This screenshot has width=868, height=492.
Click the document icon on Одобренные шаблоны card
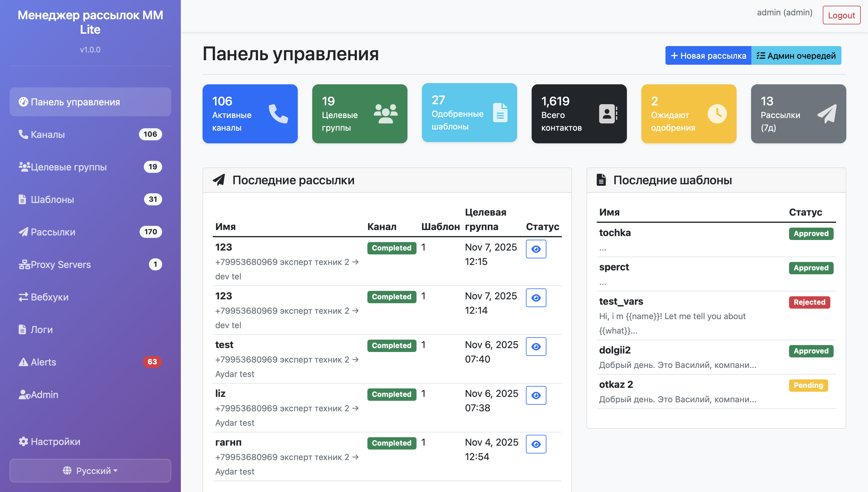click(500, 113)
